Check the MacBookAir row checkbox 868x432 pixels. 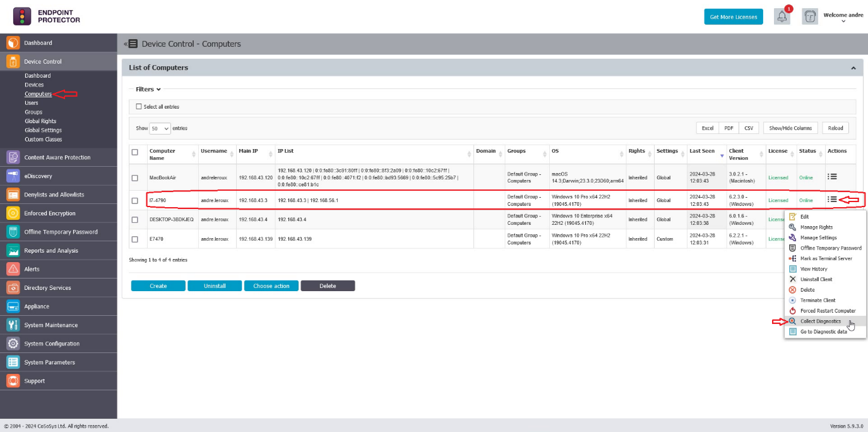point(134,177)
